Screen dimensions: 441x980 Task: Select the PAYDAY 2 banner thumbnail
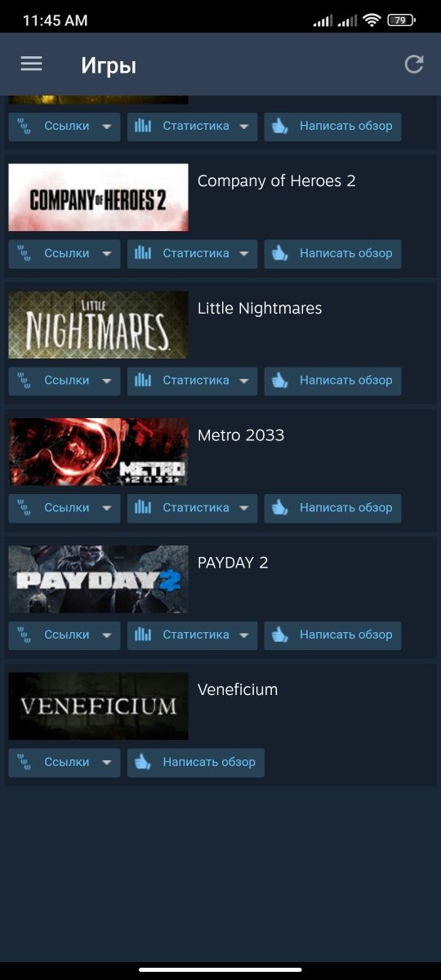[x=98, y=579]
